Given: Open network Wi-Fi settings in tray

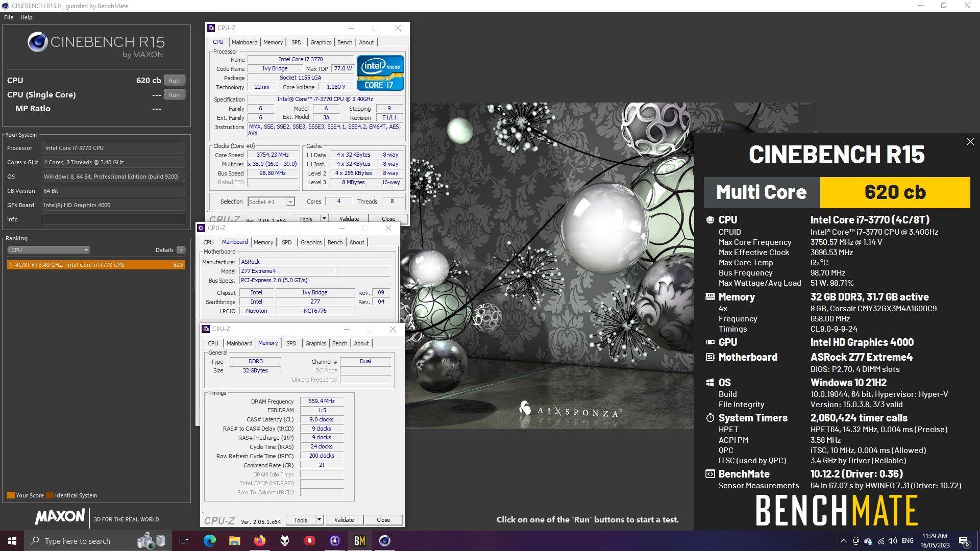Looking at the screenshot, I should click(881, 541).
